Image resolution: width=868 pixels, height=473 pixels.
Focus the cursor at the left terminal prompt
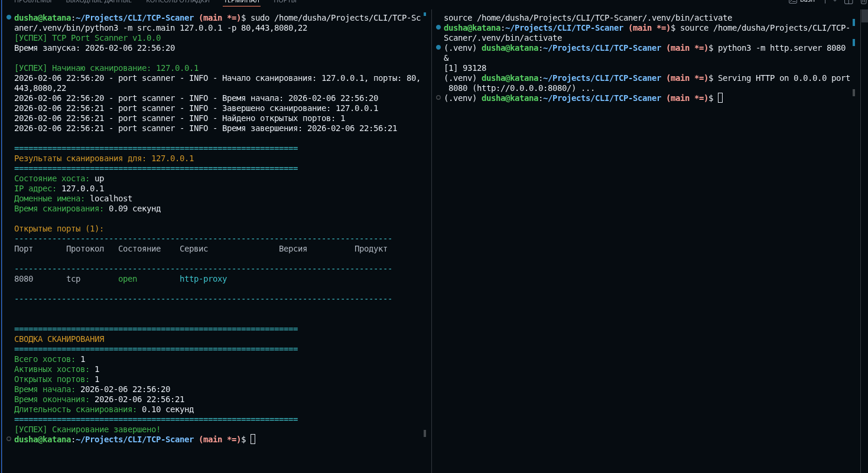(x=253, y=439)
